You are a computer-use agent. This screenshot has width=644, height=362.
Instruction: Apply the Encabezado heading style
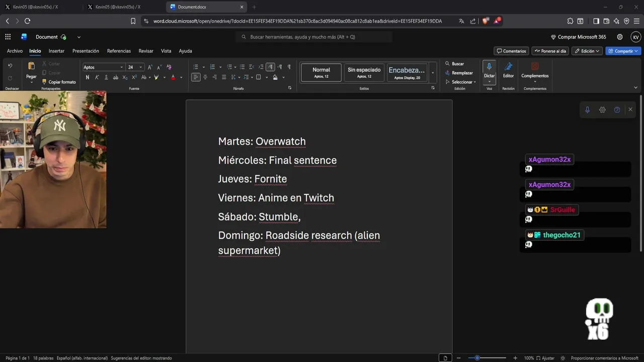(407, 73)
